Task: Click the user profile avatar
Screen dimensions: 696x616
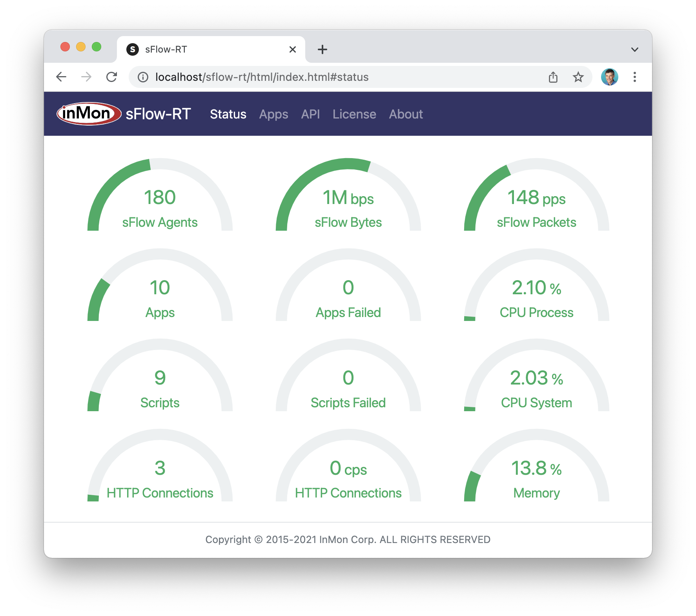Action: 609,77
